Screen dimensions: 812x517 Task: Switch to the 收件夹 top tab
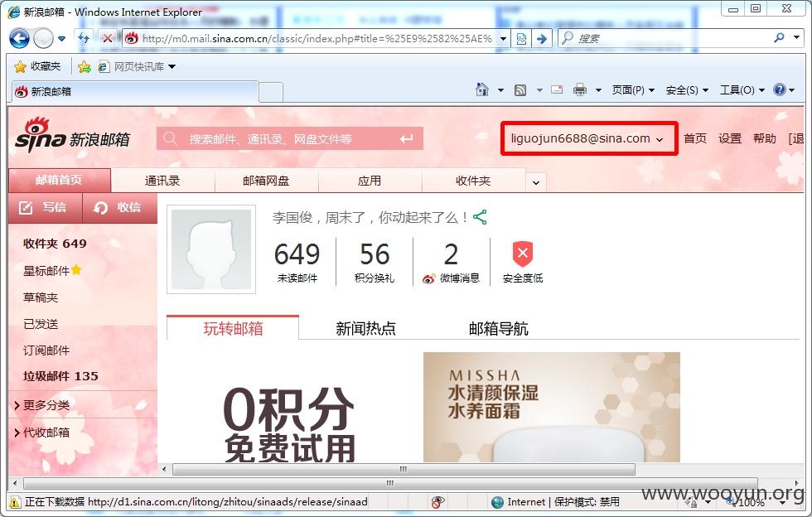click(x=473, y=181)
